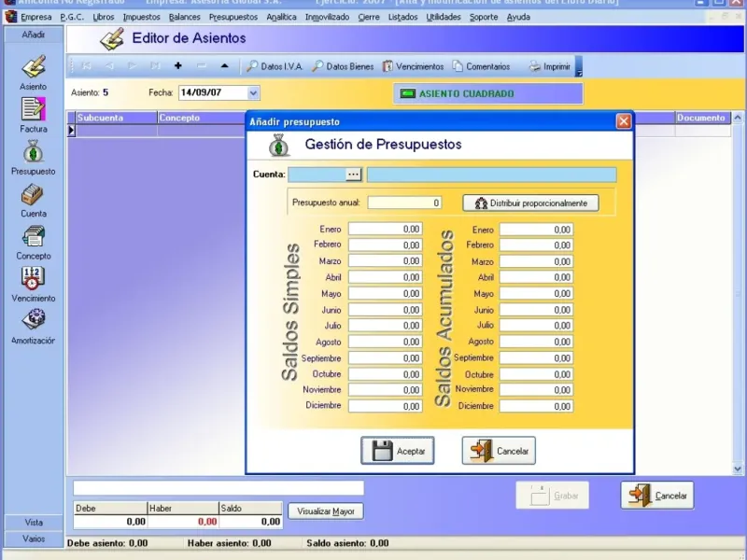Click Marzo field under Saldos Simples
The height and width of the screenshot is (560, 747).
tap(385, 261)
